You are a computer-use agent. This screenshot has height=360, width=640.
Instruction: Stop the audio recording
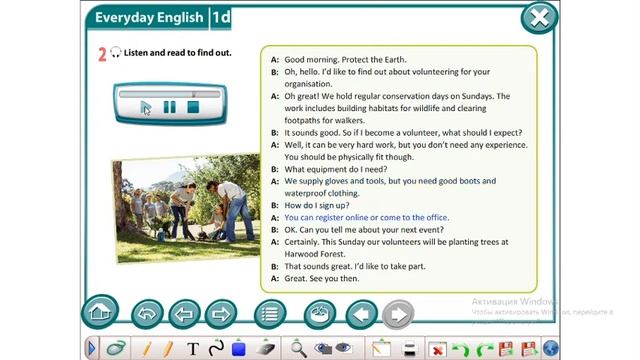[193, 107]
